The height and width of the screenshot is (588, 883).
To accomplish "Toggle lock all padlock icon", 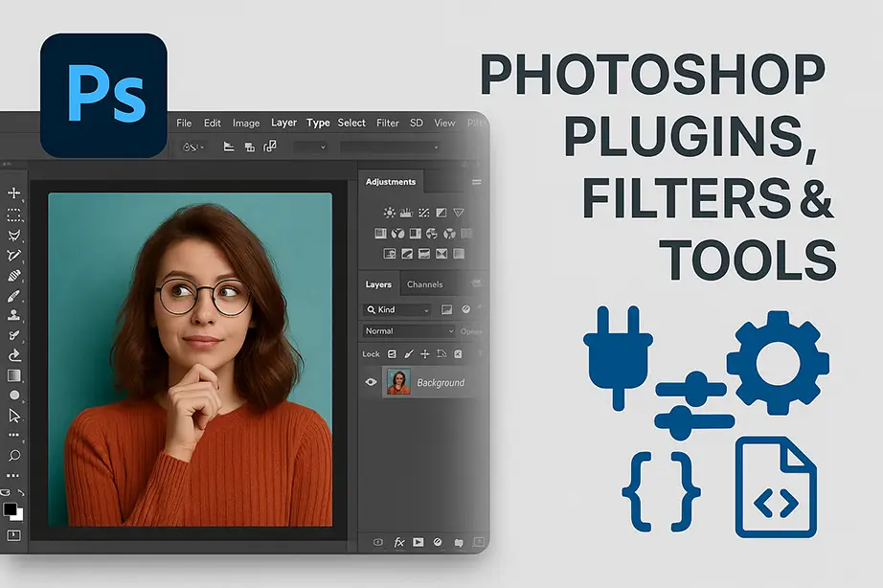I will (458, 353).
